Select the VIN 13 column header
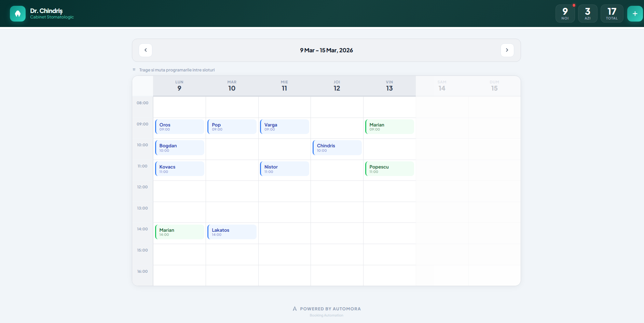Screen dimensions: 644x323 389,85
